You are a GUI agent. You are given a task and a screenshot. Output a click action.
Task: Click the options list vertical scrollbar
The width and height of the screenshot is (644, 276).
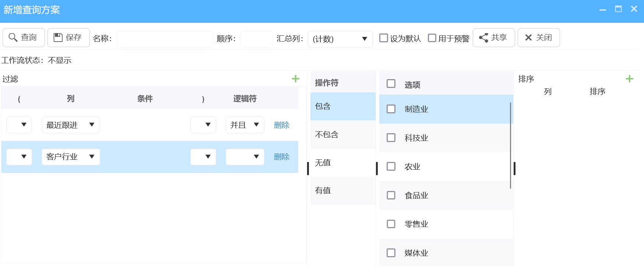tap(510, 145)
